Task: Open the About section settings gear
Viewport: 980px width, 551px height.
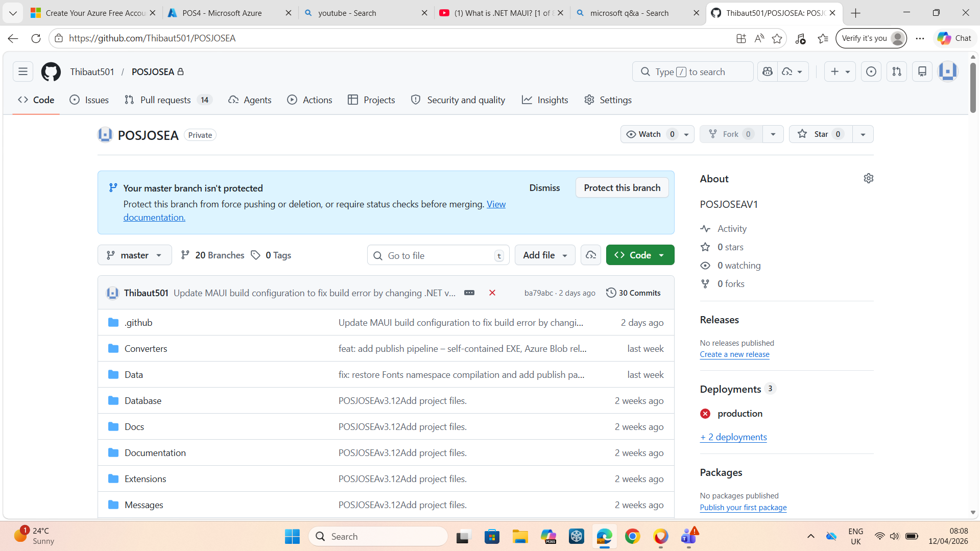Action: [x=869, y=178]
